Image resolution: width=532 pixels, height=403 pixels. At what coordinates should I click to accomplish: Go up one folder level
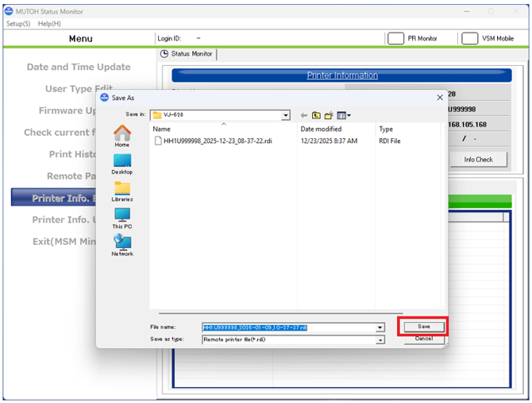(316, 115)
